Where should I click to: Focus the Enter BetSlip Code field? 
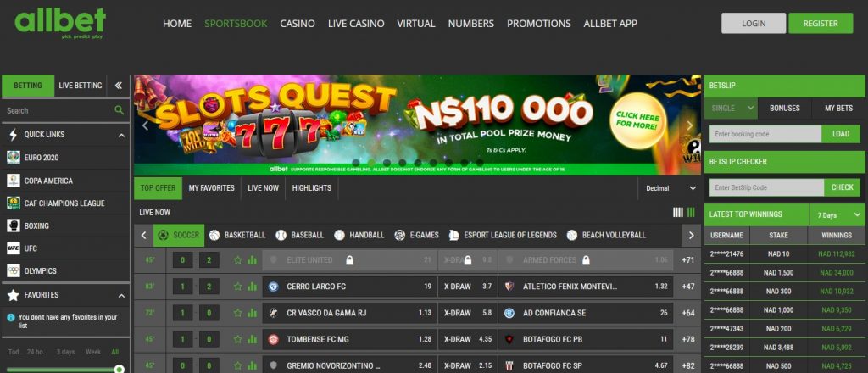click(x=766, y=187)
